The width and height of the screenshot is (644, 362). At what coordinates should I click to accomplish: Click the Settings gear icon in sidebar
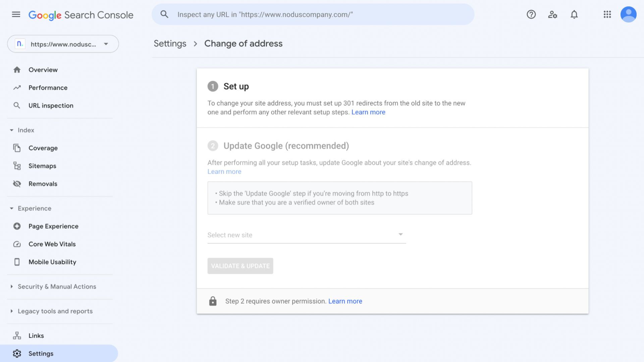pos(17,353)
